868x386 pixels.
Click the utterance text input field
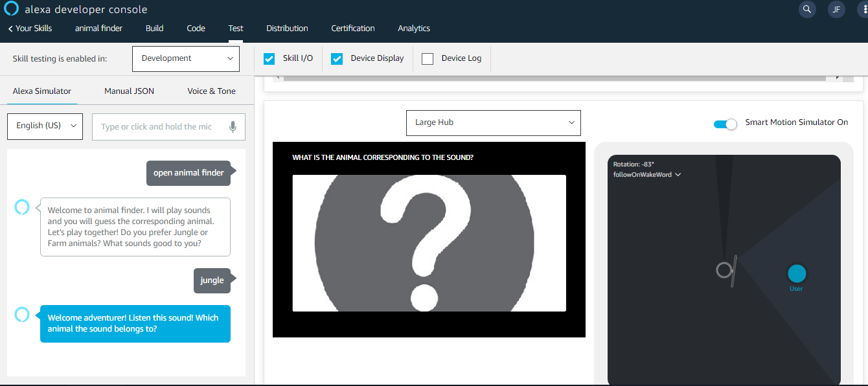pyautogui.click(x=168, y=127)
